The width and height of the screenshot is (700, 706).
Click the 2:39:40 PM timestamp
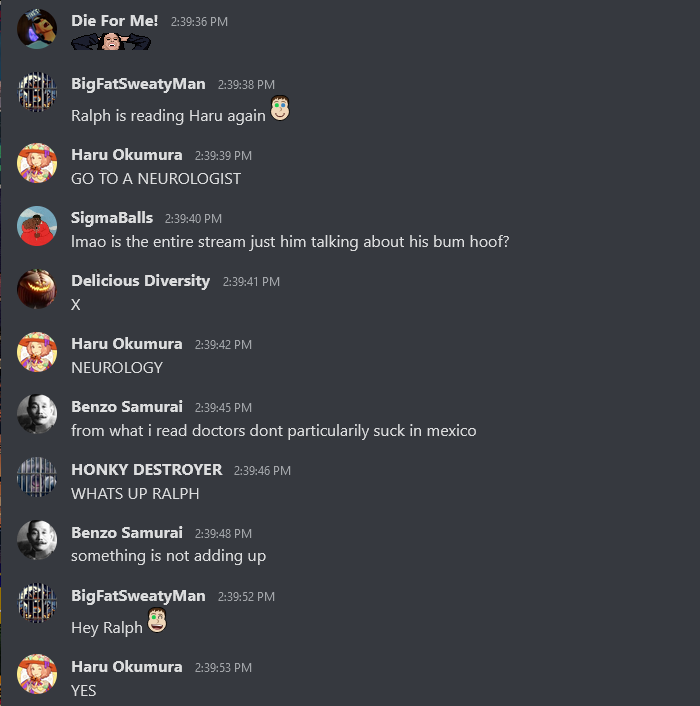coord(193,219)
